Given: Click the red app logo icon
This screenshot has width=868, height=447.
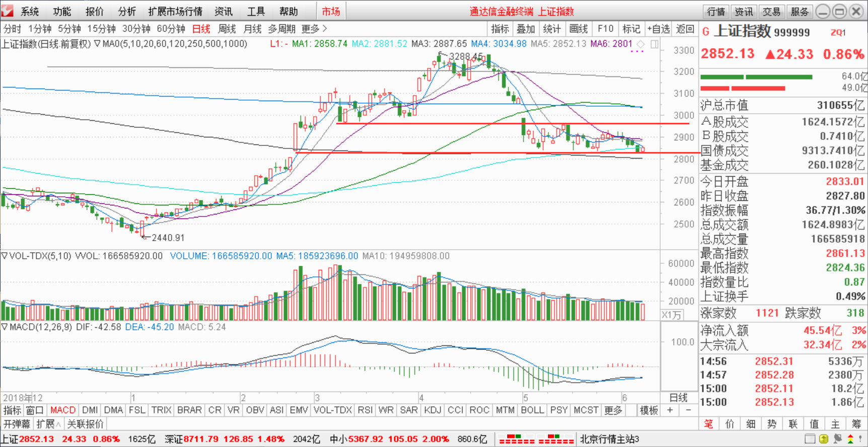Looking at the screenshot, I should point(8,11).
